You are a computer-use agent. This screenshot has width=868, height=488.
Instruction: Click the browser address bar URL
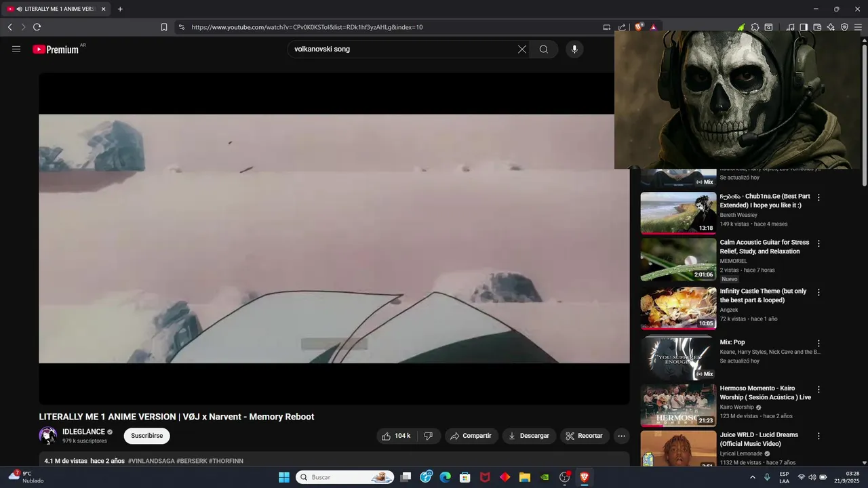point(307,27)
